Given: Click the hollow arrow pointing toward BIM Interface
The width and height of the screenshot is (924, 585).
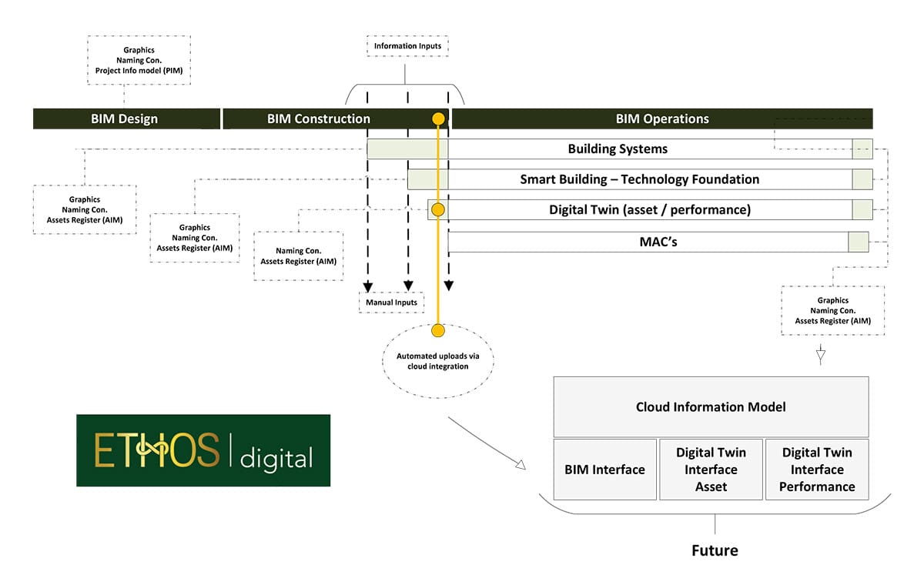Looking at the screenshot, I should pyautogui.click(x=519, y=464).
